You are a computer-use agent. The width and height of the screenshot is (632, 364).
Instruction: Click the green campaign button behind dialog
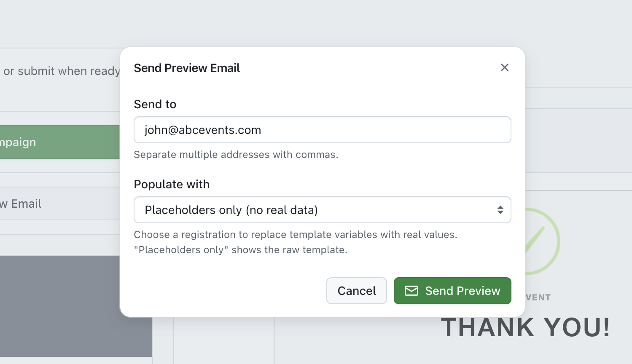point(60,142)
